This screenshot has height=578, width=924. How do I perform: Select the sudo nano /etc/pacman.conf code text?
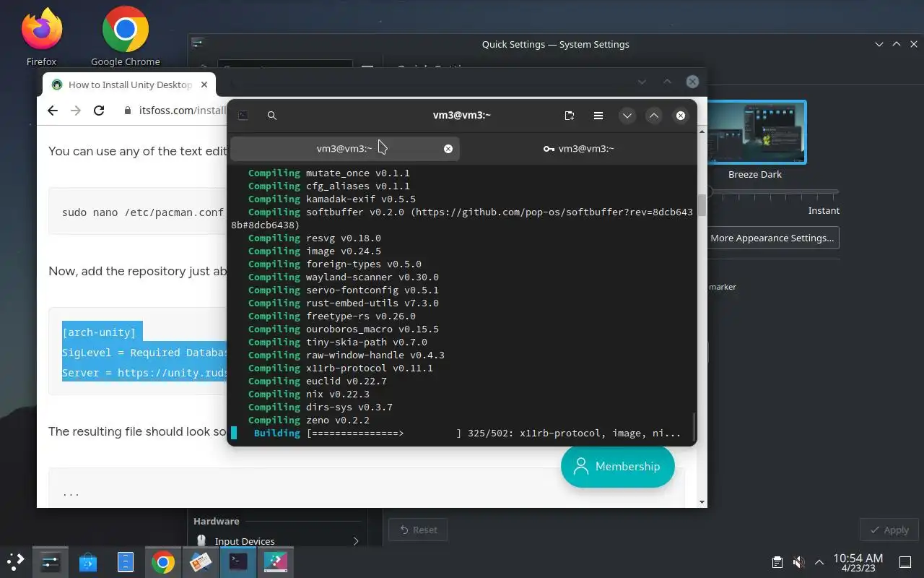point(142,212)
